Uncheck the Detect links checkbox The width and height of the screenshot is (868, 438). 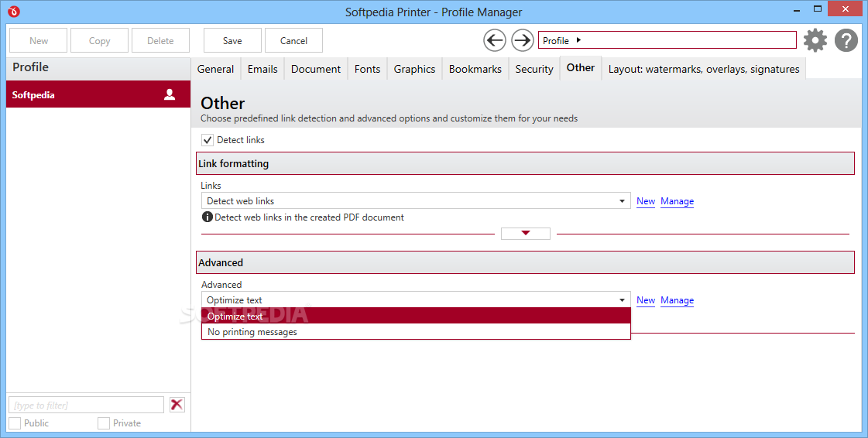[208, 140]
